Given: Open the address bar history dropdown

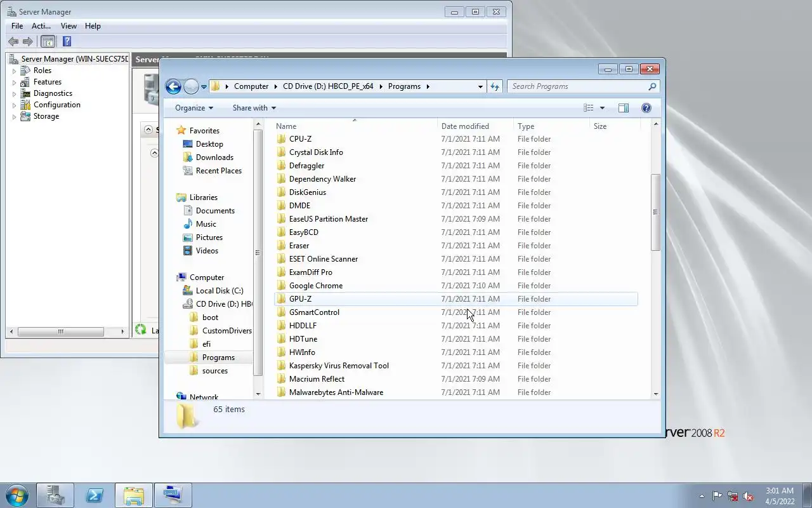Looking at the screenshot, I should pos(480,86).
